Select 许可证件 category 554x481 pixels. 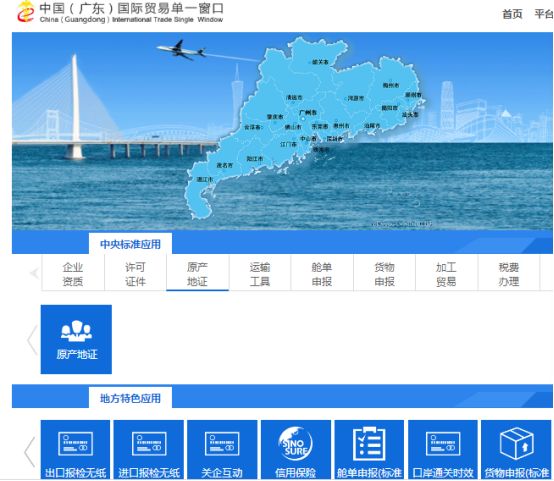tap(135, 274)
